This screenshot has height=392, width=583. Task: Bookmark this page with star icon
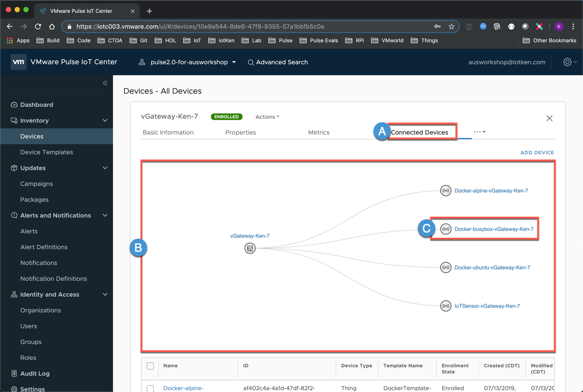tap(451, 26)
